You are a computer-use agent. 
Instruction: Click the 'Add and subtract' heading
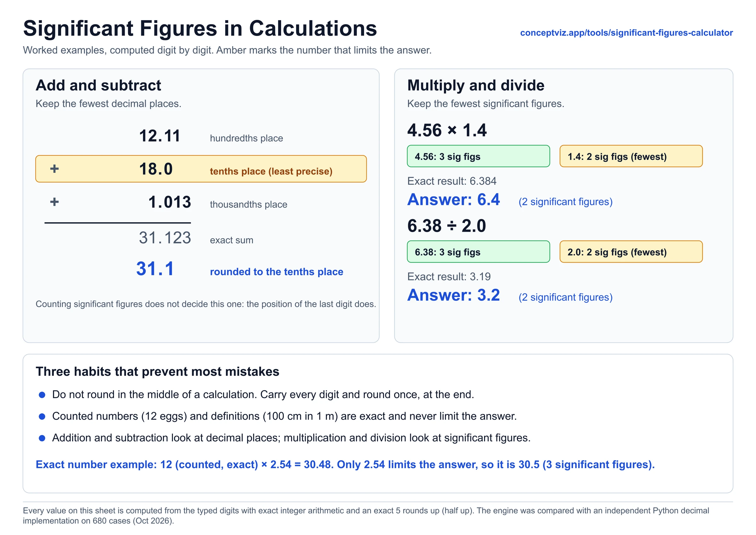pos(98,85)
